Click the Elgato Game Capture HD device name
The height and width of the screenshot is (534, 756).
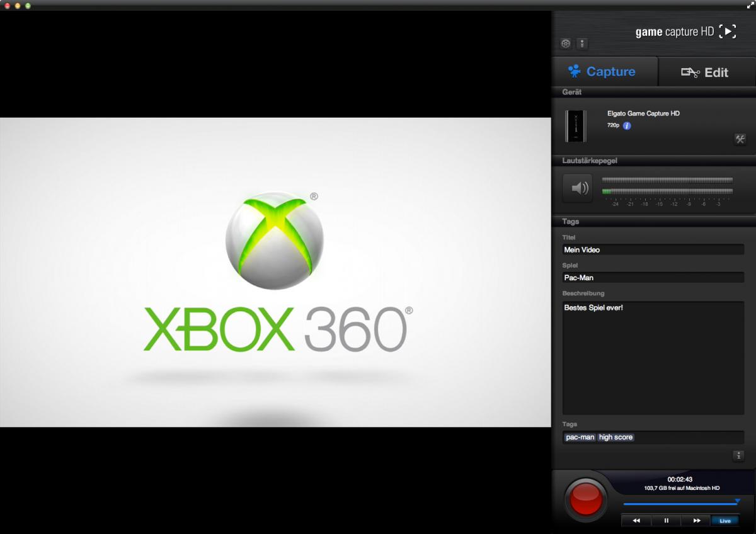coord(643,113)
